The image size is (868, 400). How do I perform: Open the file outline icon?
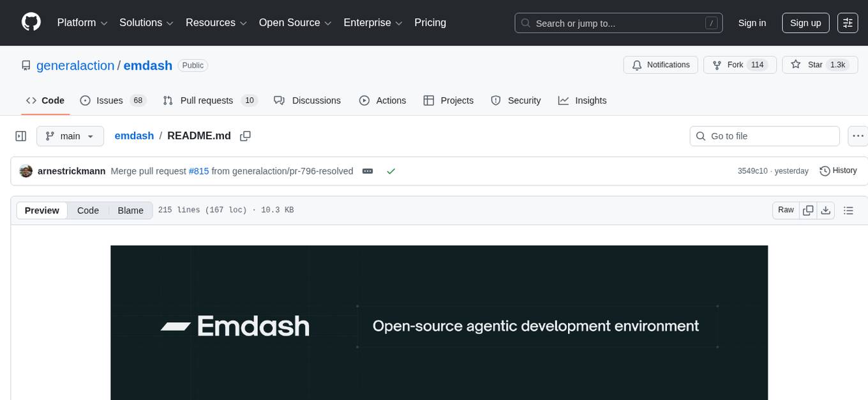[x=849, y=210]
